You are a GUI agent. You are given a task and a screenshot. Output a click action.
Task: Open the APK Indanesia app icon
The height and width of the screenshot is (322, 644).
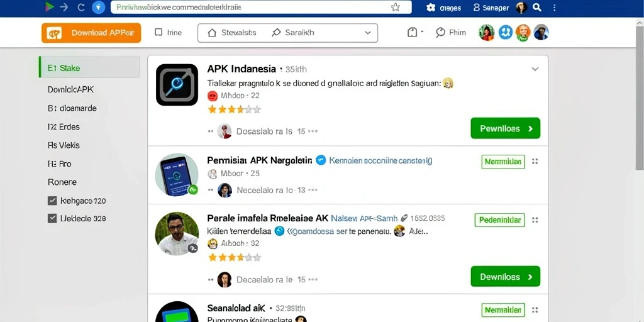coord(177,85)
